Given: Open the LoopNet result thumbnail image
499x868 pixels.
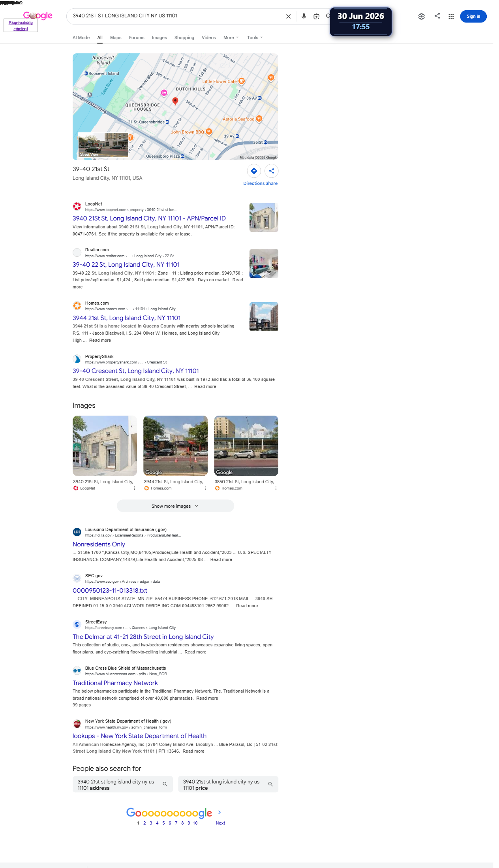Looking at the screenshot, I should 264,217.
